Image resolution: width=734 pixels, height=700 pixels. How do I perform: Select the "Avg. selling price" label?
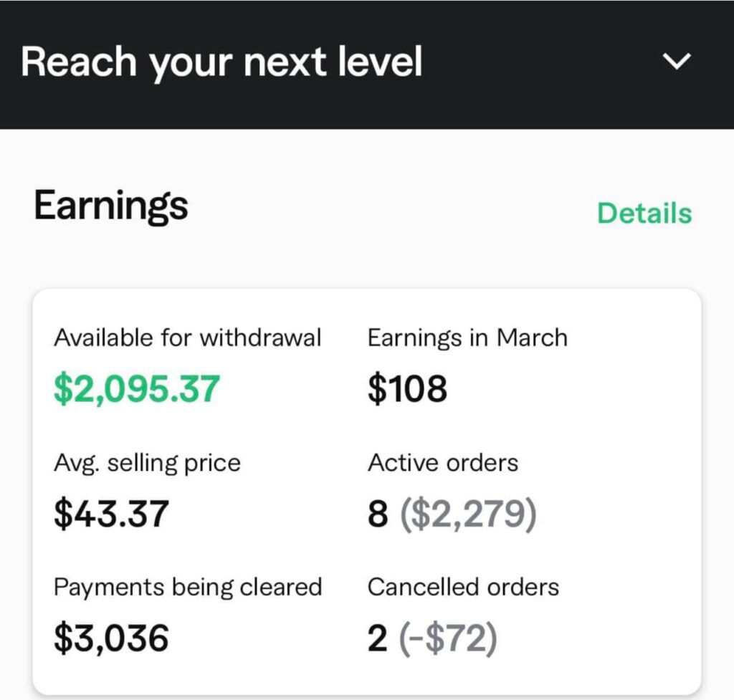(x=147, y=463)
